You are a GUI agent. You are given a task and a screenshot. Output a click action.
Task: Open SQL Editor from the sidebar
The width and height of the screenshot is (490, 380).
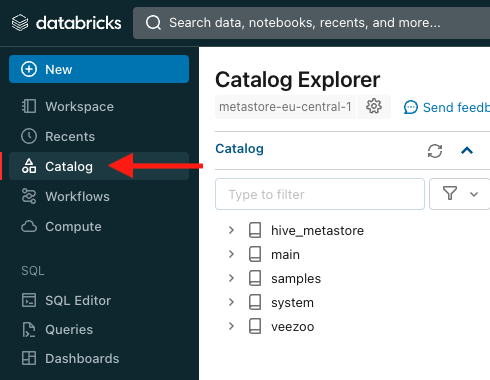tap(99, 301)
